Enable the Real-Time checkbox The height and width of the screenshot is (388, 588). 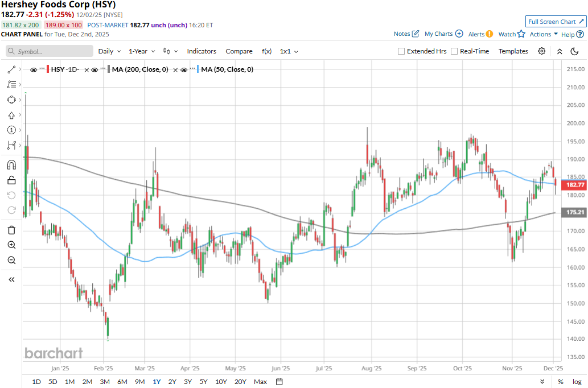[454, 51]
